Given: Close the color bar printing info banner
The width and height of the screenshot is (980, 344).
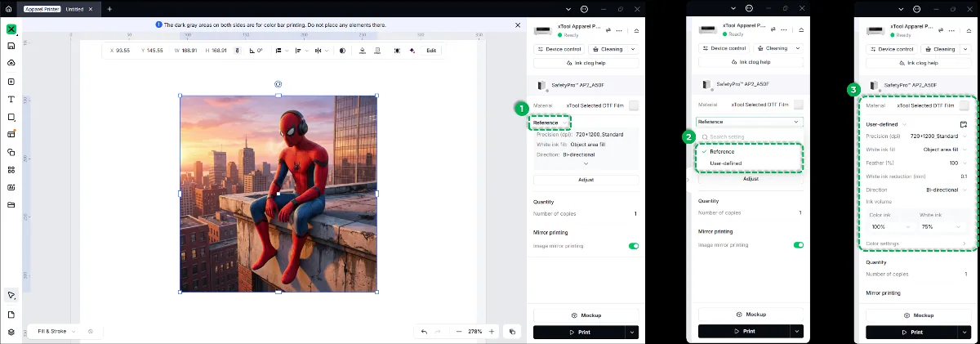Looking at the screenshot, I should [518, 25].
